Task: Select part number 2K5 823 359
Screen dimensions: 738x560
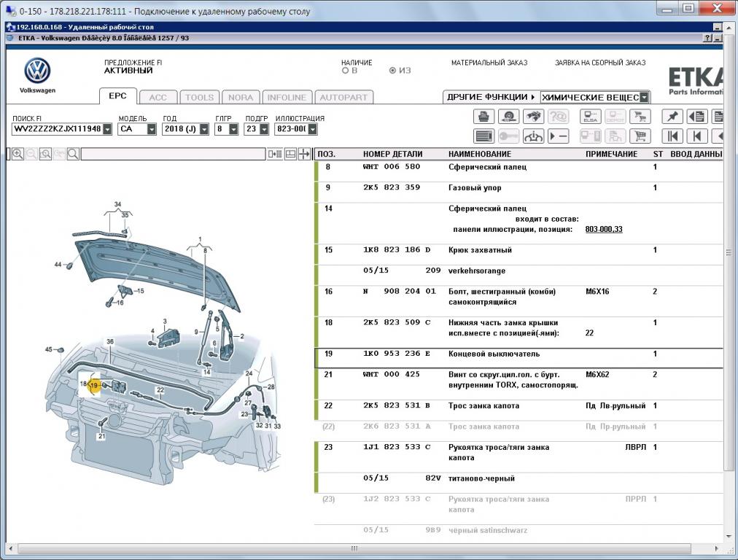Action: [x=392, y=187]
